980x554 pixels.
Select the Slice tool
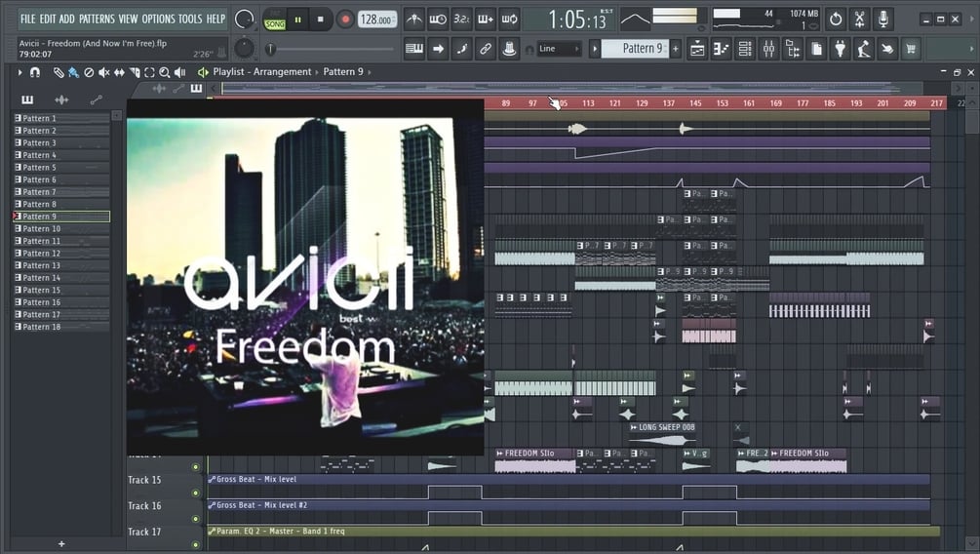coord(135,72)
